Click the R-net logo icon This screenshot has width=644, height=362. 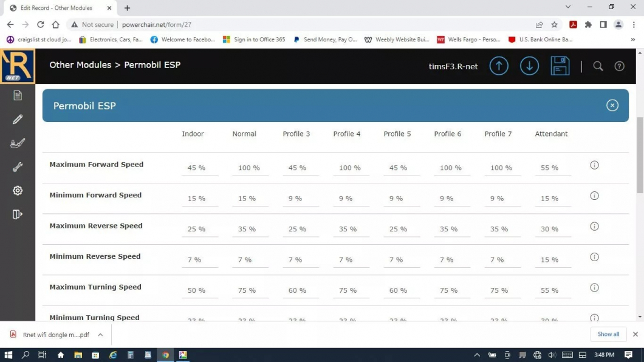pos(17,66)
